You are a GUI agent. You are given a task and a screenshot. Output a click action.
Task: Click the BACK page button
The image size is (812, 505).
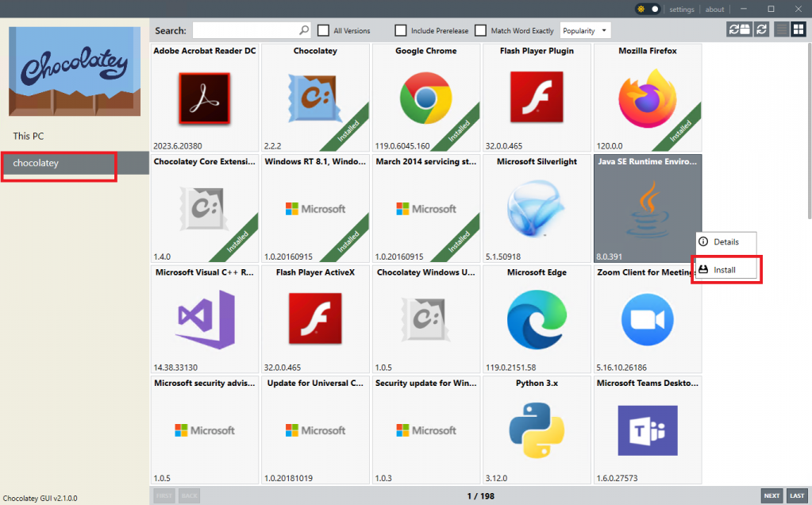(x=189, y=495)
